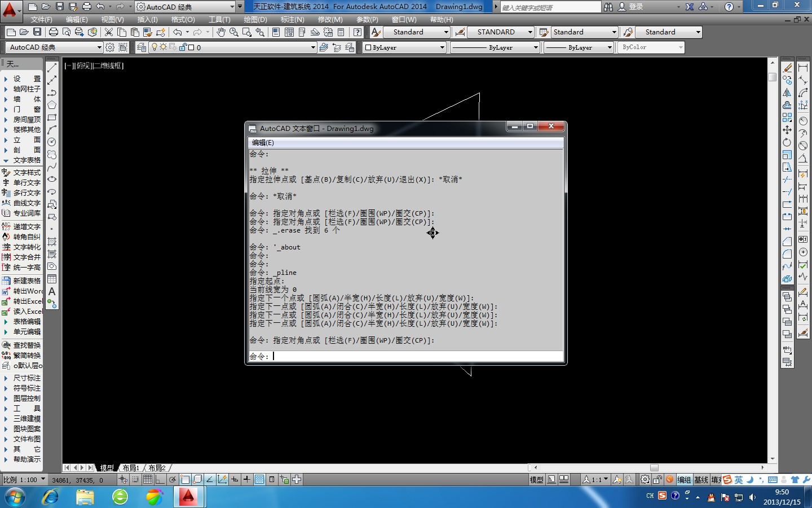Click the Cut scissors icon
Image resolution: width=812 pixels, height=508 pixels.
point(109,32)
